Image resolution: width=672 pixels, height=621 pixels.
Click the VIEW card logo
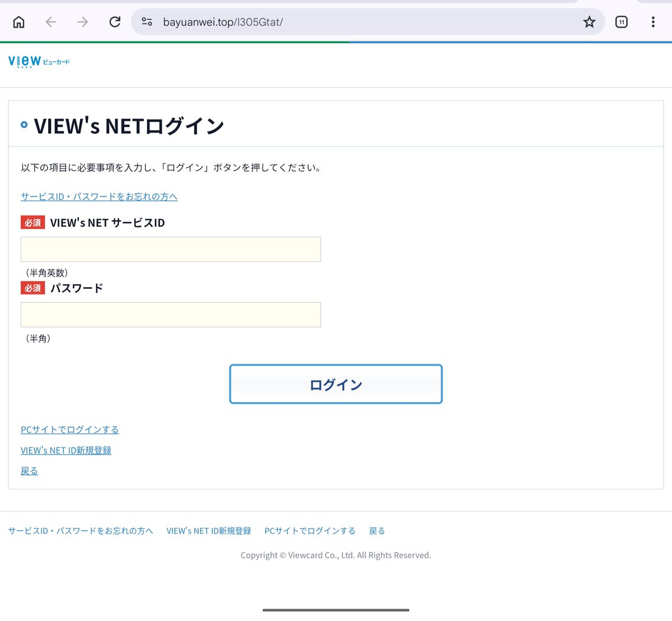(x=39, y=62)
